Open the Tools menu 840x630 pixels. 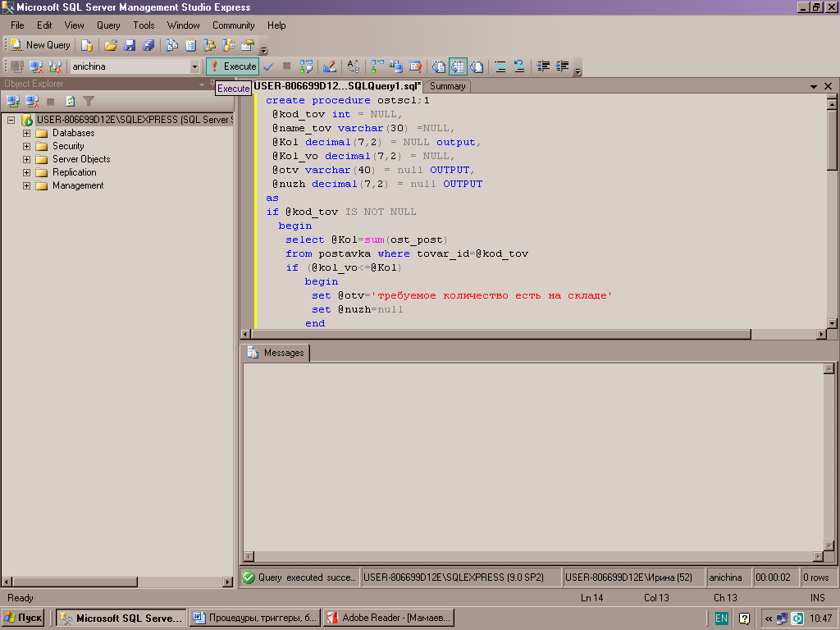tap(144, 25)
